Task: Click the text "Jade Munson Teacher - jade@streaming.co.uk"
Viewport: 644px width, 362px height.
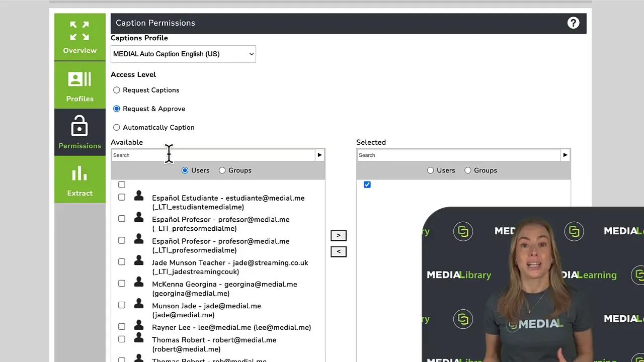Action: [230, 263]
